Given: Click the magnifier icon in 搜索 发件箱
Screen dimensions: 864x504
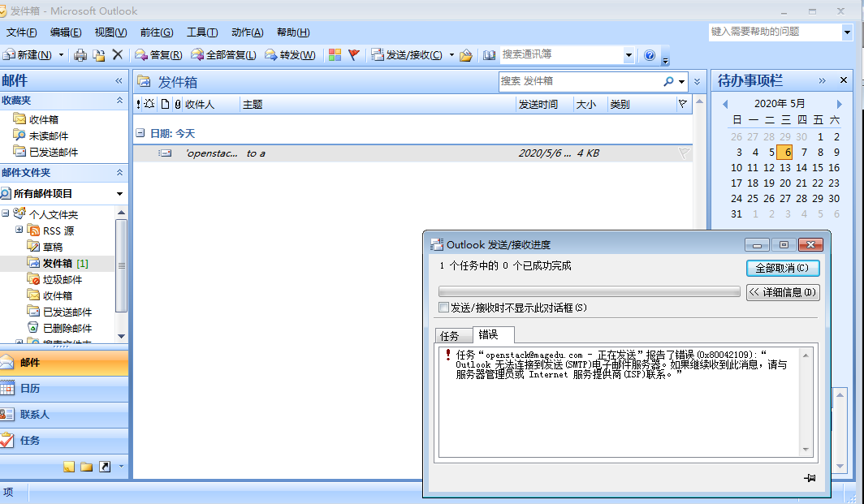Looking at the screenshot, I should [x=668, y=81].
